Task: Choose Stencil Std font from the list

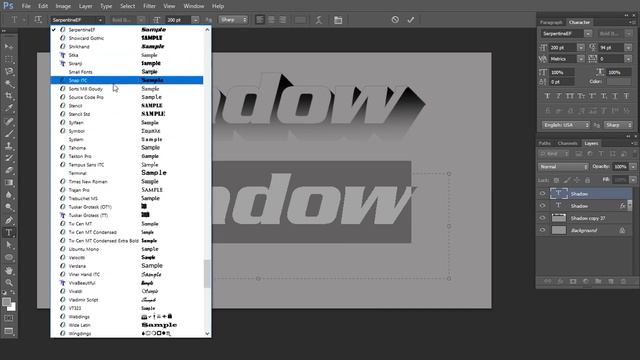Action: pyautogui.click(x=127, y=114)
